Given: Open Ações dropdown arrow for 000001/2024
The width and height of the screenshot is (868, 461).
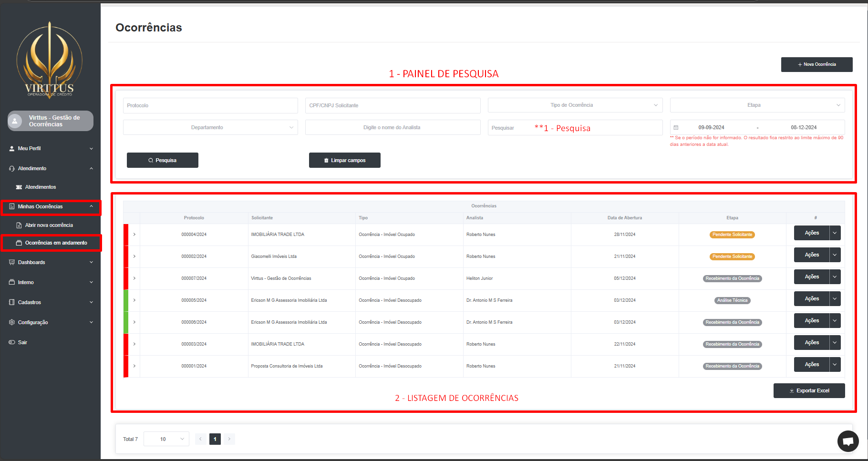Looking at the screenshot, I should pos(835,365).
